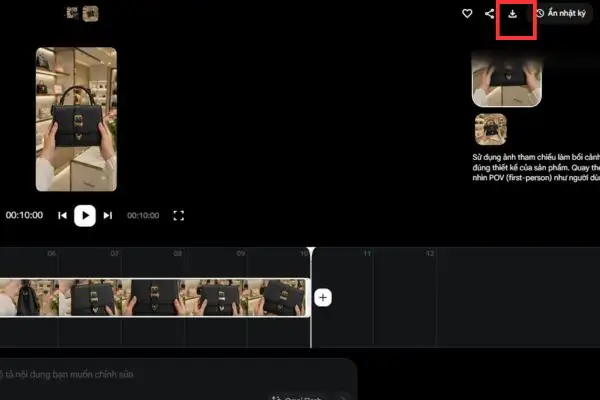This screenshot has height=400, width=600.
Task: Open the hands-holding-bag thumbnail in history
Action: pos(507,79)
